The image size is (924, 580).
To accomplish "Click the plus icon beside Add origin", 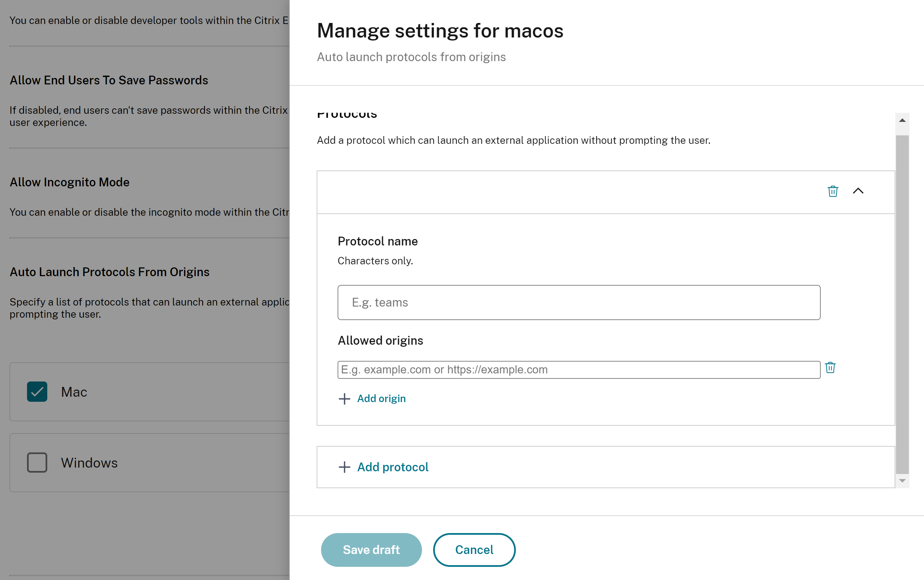I will point(344,399).
